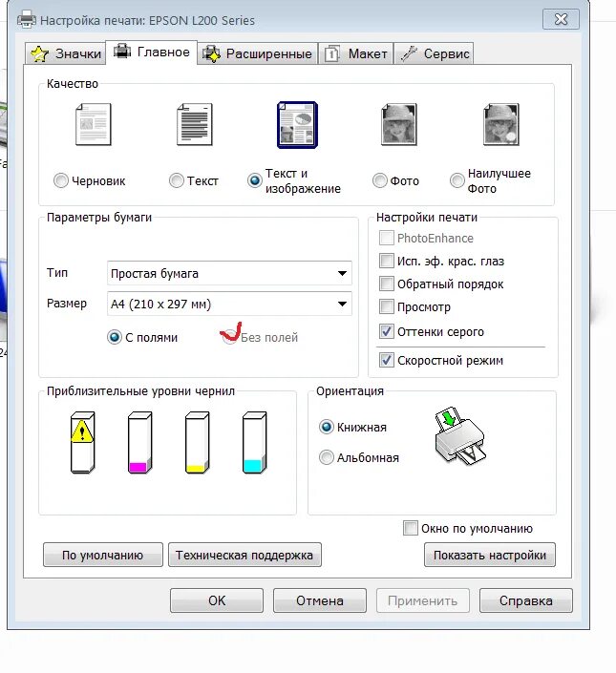Select the Текст quality radio button

[x=176, y=180]
